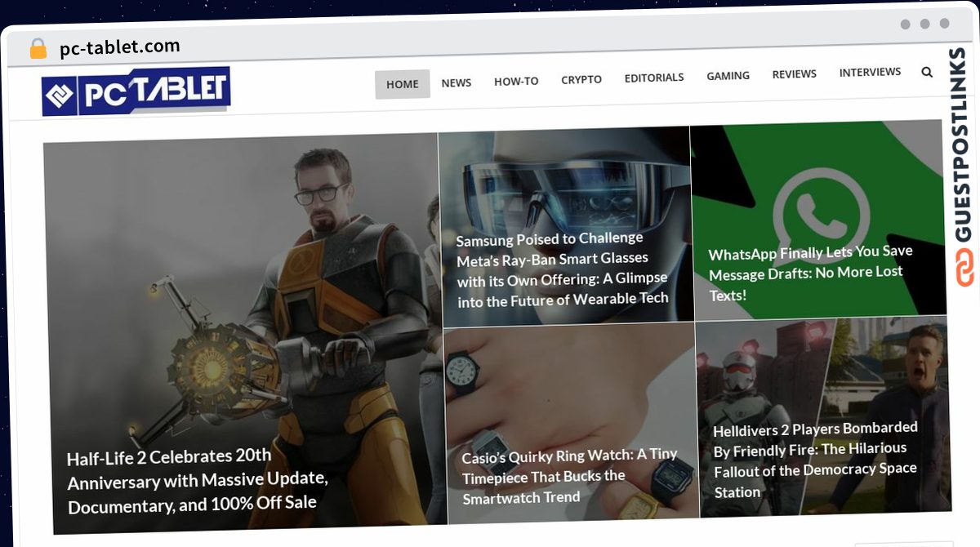Viewport: 980px width, 547px height.
Task: Open Samsung smart glasses article headline
Action: 563,269
